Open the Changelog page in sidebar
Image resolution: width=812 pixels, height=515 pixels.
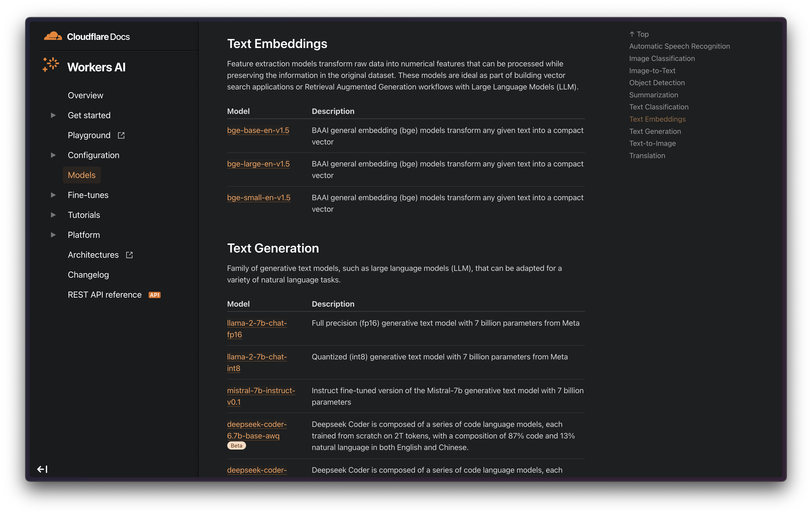coord(88,275)
